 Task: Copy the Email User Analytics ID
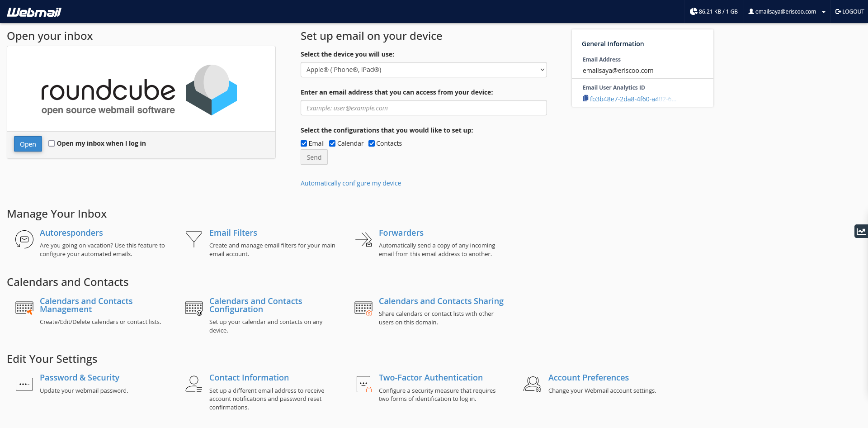585,99
